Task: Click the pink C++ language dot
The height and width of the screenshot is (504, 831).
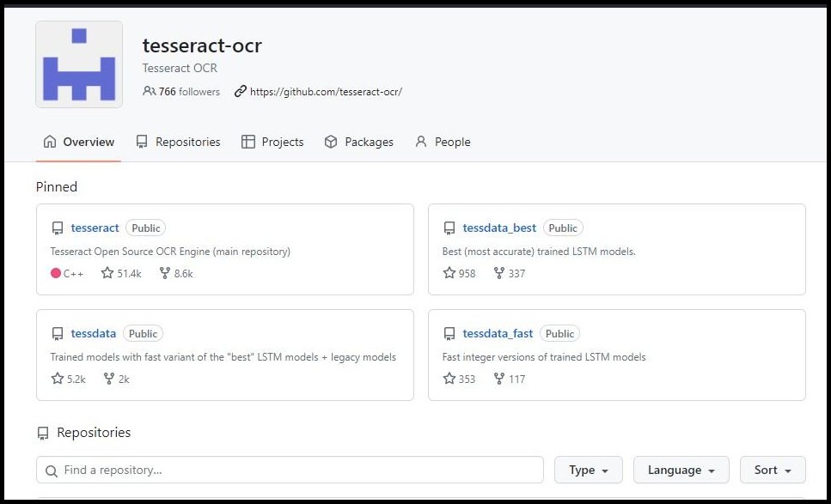Action: 54,273
